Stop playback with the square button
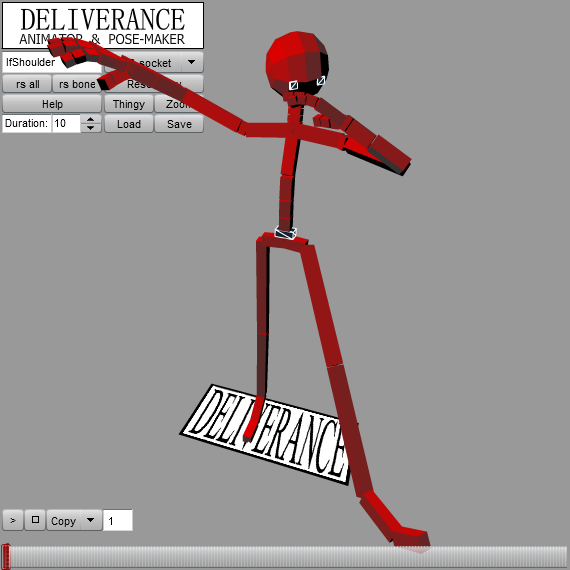Screen dimensions: 570x570 click(35, 520)
